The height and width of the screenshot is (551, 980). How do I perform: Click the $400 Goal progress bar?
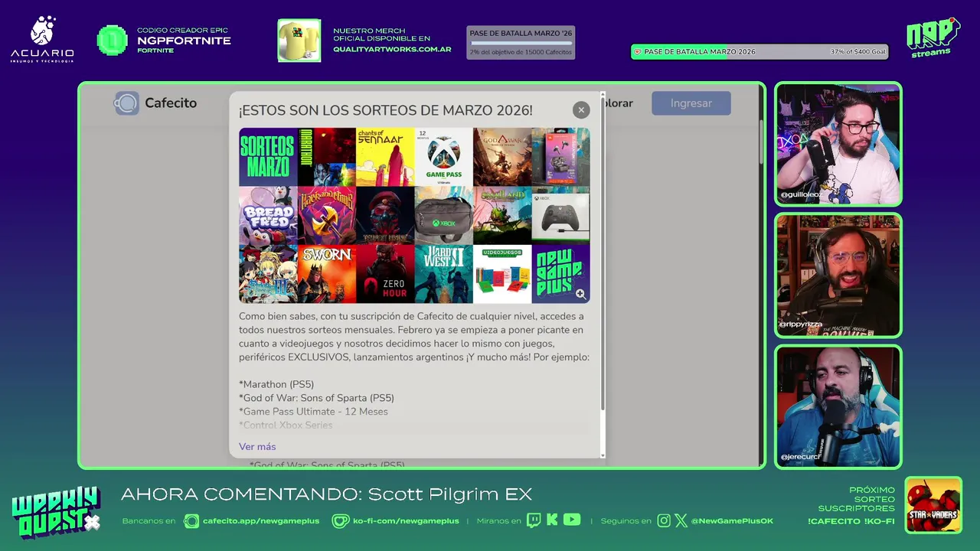pyautogui.click(x=759, y=52)
